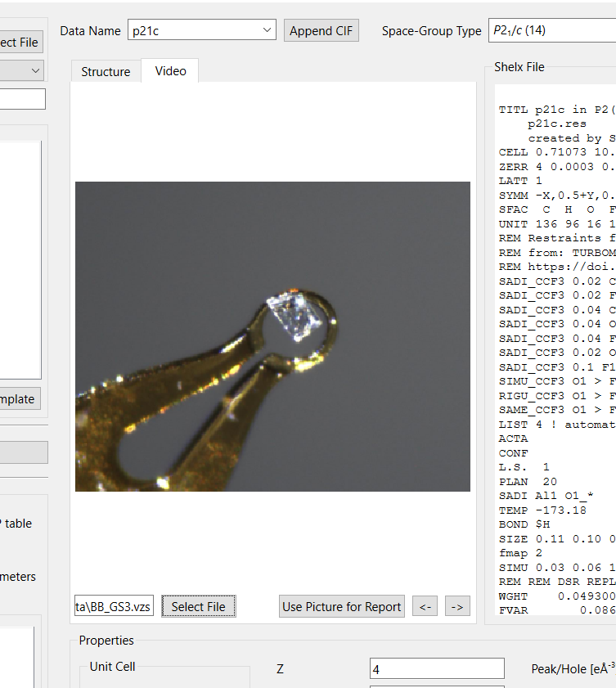Show the previous picture with left arrow button

[x=424, y=606]
